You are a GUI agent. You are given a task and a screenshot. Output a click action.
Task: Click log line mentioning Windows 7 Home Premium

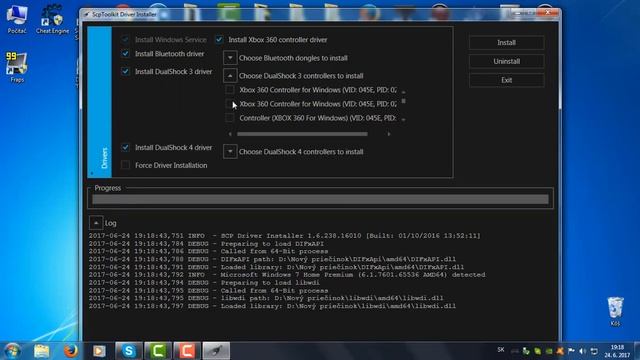[x=287, y=275]
